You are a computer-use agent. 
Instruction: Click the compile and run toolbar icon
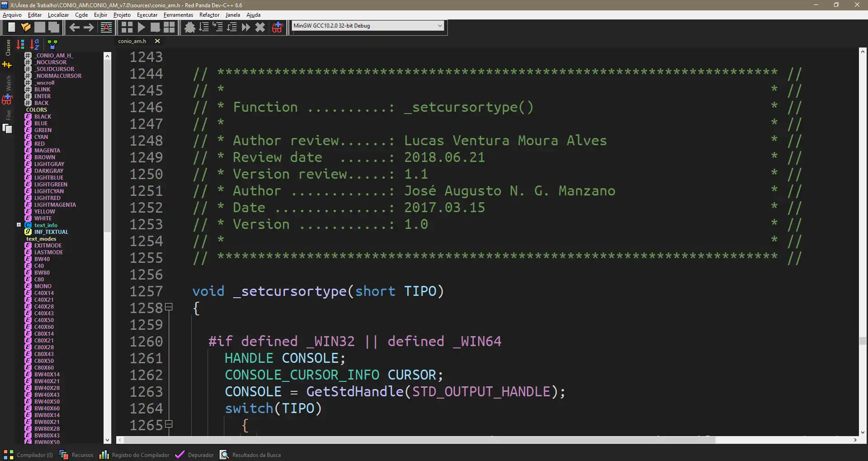pos(155,28)
